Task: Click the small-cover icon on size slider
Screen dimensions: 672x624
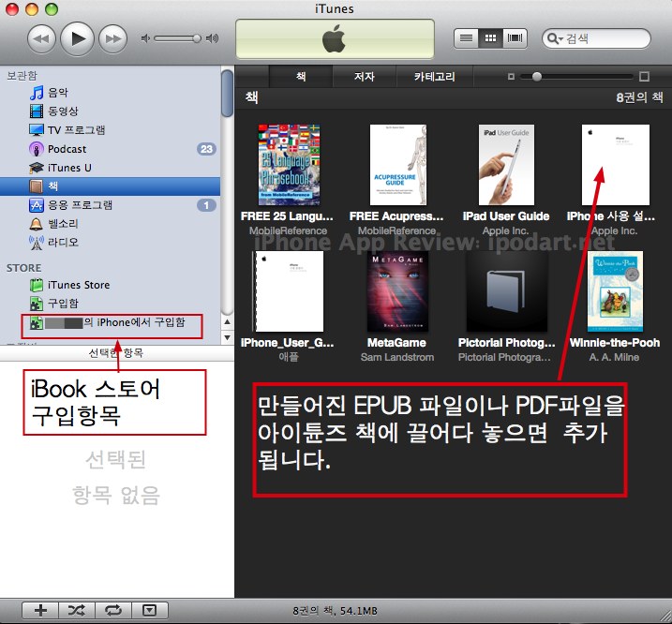Action: tap(511, 77)
